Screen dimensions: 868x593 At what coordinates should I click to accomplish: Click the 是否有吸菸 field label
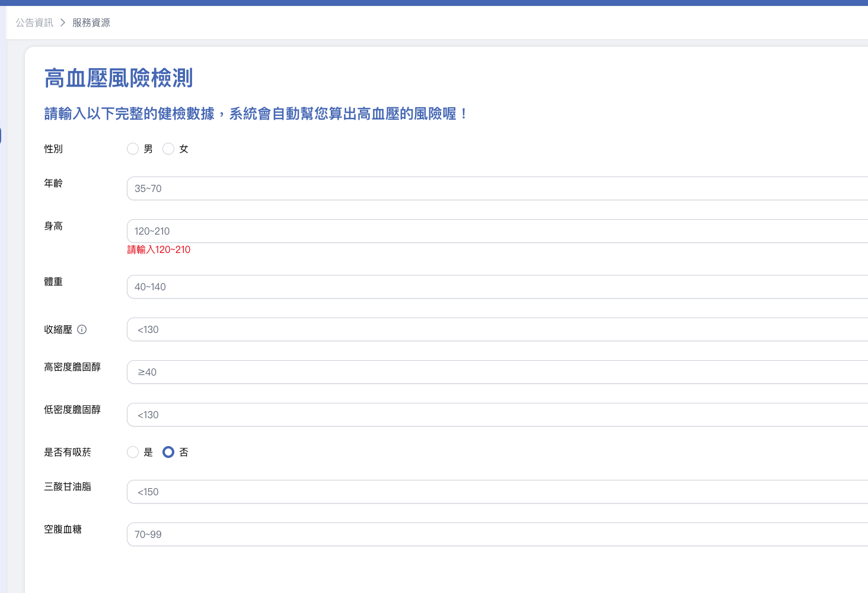pos(68,452)
